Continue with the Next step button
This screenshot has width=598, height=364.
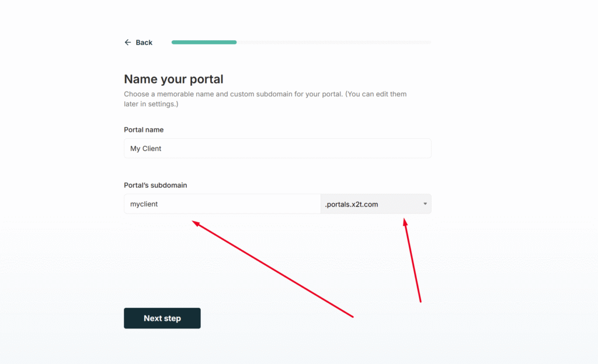(162, 318)
